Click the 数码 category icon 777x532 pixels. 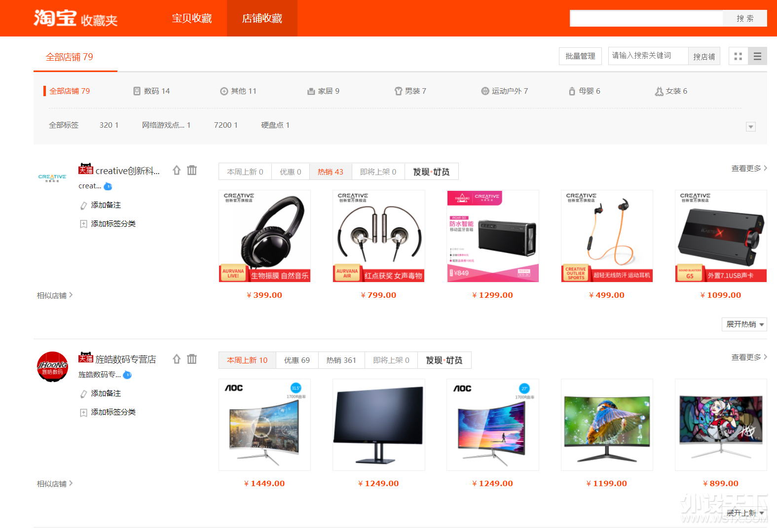pyautogui.click(x=137, y=91)
